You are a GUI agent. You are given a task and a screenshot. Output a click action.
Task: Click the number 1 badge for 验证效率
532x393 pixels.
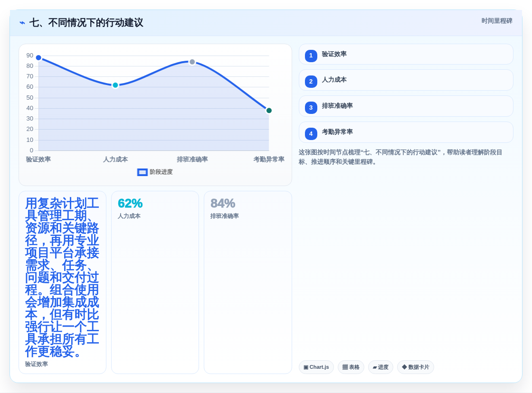coord(311,56)
